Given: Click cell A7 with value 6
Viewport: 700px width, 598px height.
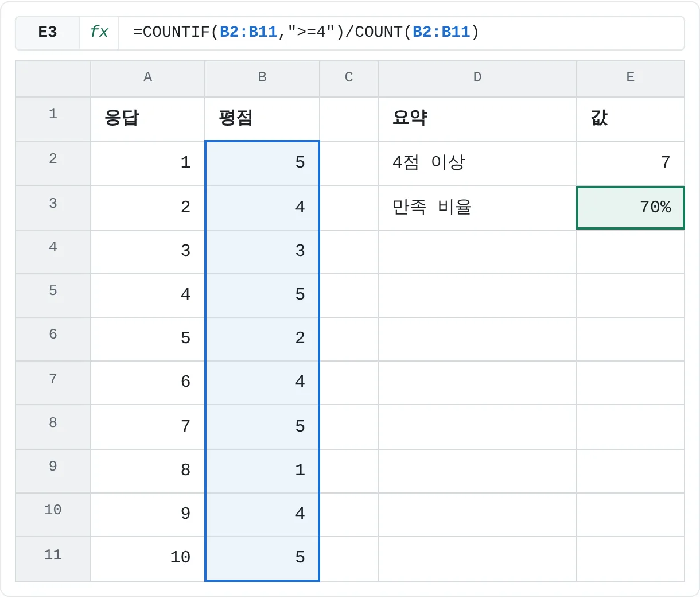Looking at the screenshot, I should (x=147, y=383).
